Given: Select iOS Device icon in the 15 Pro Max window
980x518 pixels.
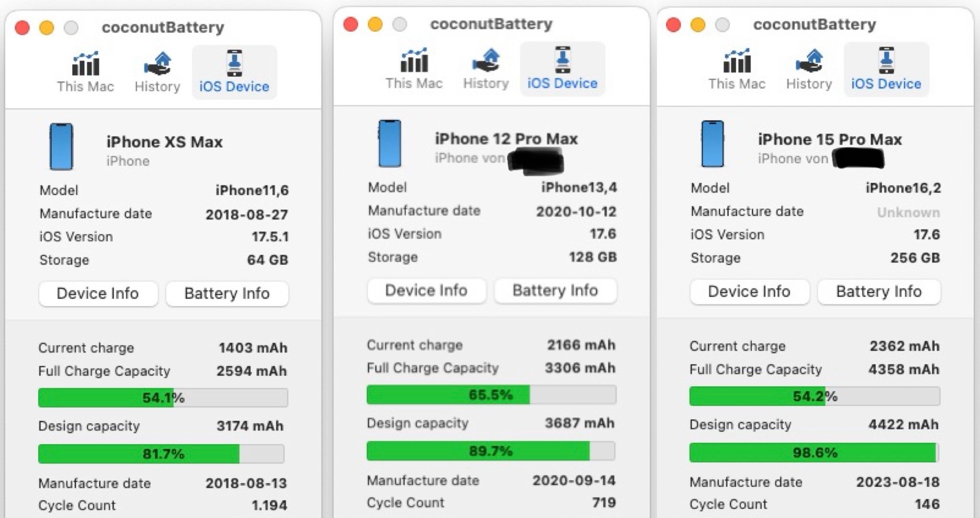Looking at the screenshot, I should coord(886,61).
